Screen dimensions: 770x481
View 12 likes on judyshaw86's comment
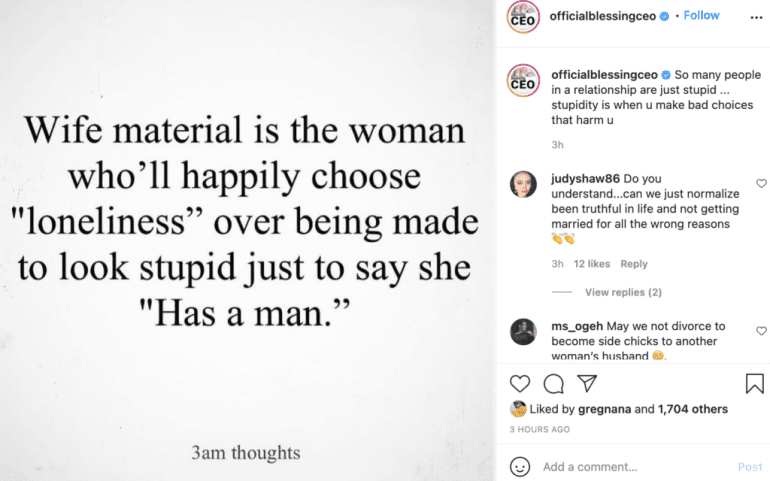(592, 264)
